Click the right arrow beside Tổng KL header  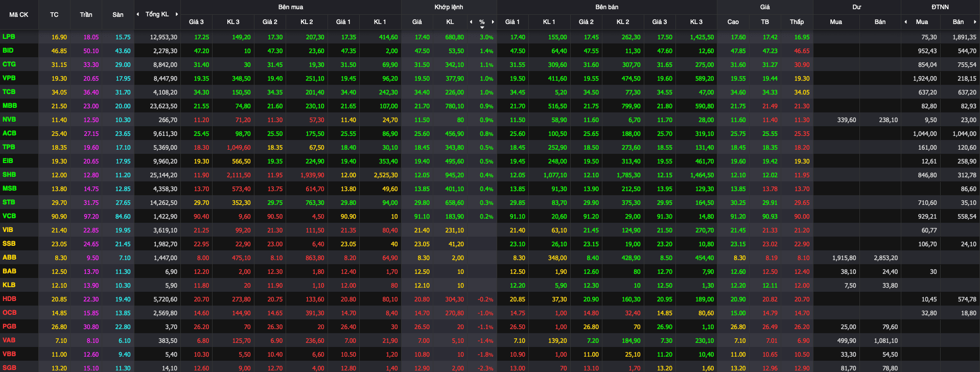[x=177, y=14]
